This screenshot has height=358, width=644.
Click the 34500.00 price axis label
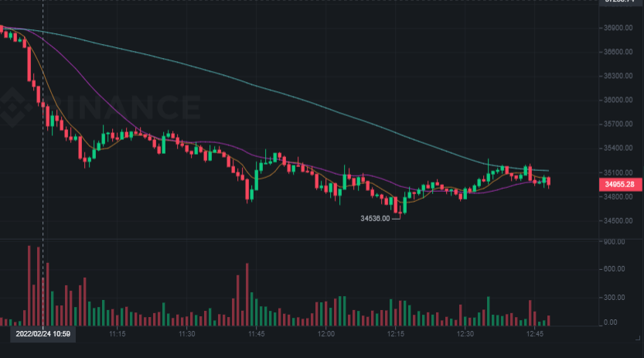click(618, 221)
